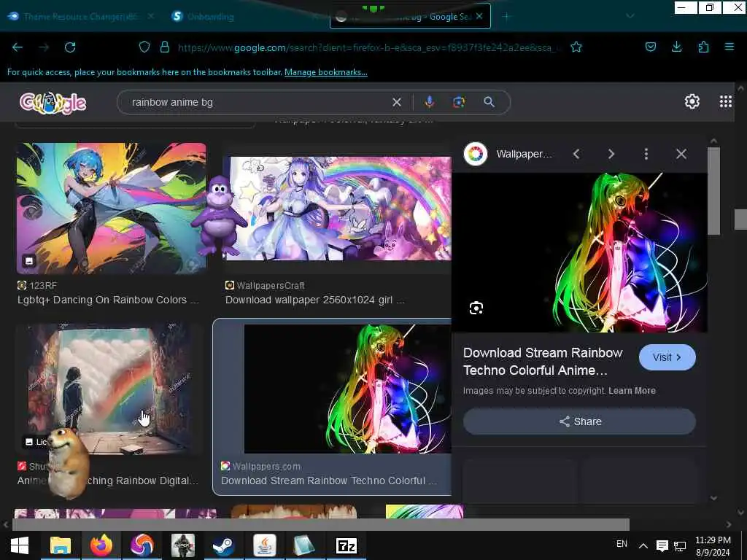Clear the search box with X icon
The height and width of the screenshot is (560, 747).
tap(396, 102)
